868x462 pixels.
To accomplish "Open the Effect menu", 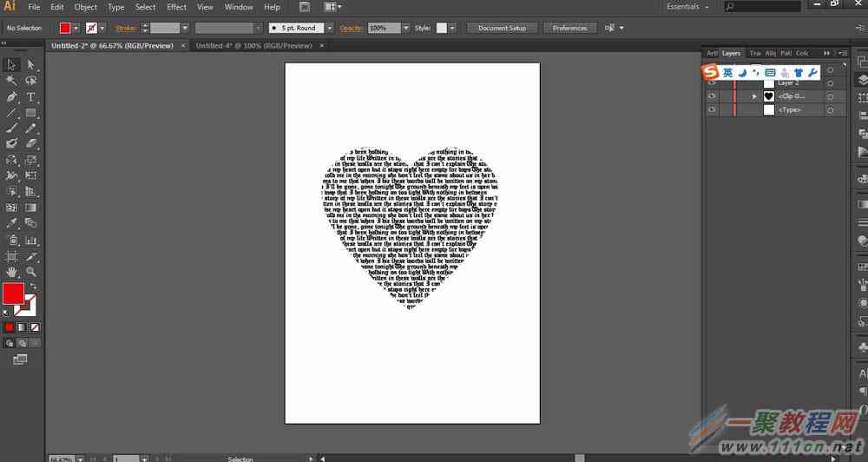I will (176, 7).
